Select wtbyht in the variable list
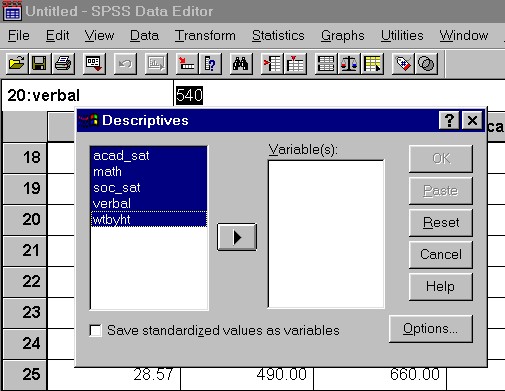 tap(149, 219)
